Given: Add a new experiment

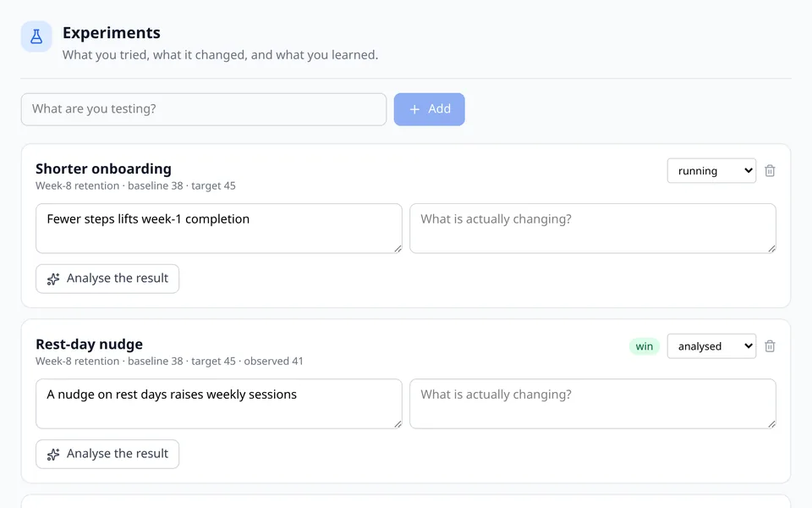Looking at the screenshot, I should coord(430,109).
